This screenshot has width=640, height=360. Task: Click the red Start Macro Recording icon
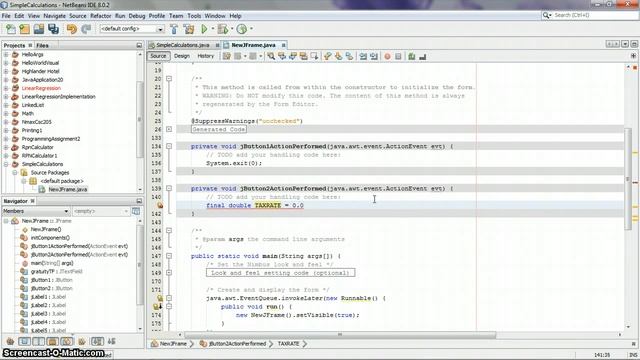pos(387,56)
